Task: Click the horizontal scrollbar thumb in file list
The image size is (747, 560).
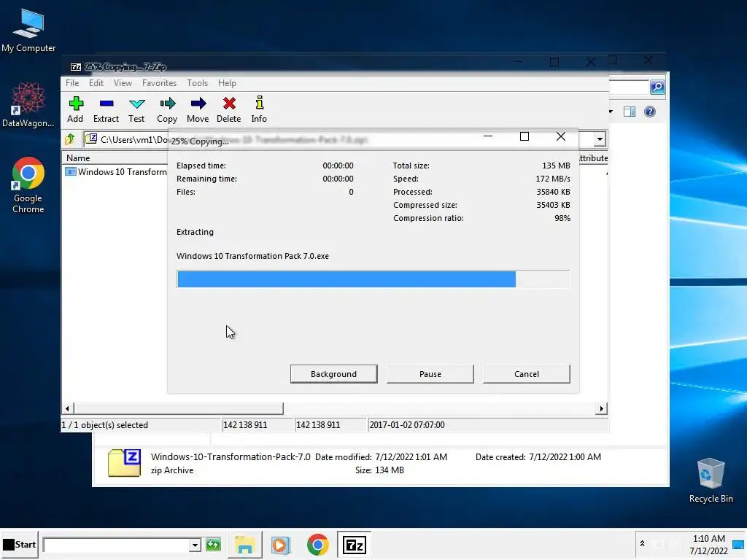Action: tap(179, 408)
